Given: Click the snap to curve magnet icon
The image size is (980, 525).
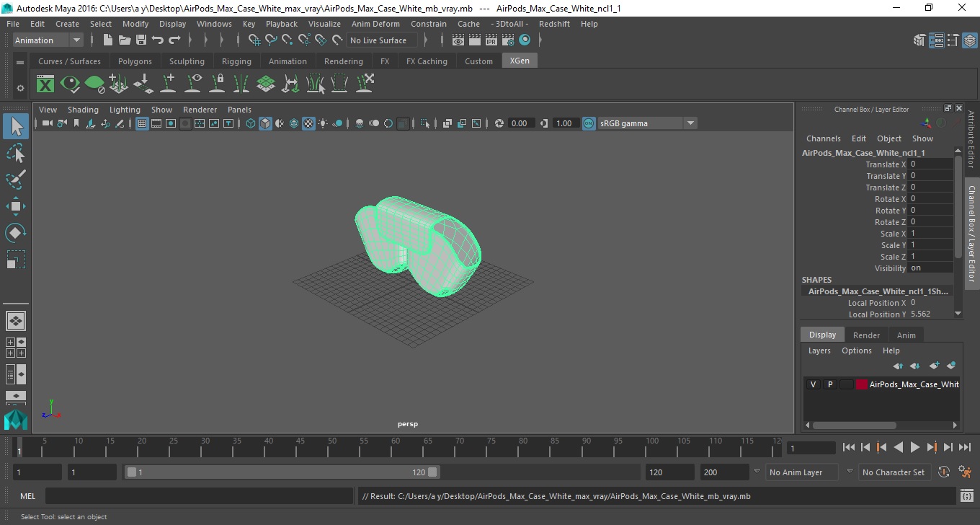Looking at the screenshot, I should coord(271,40).
